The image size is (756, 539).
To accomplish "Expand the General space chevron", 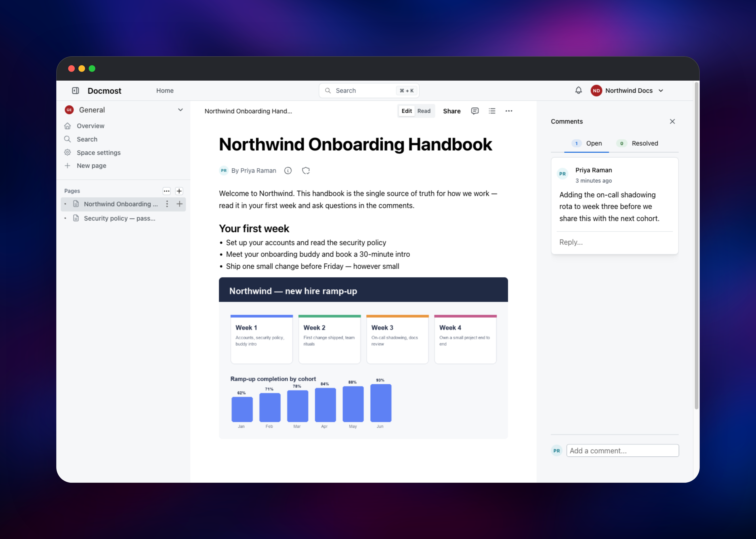I will 180,110.
